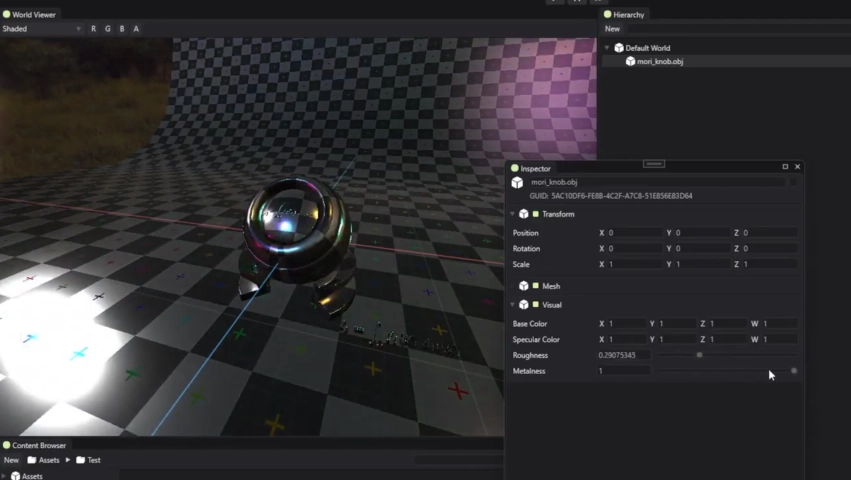Click the Roughness slider handle
851x480 pixels.
click(699, 355)
